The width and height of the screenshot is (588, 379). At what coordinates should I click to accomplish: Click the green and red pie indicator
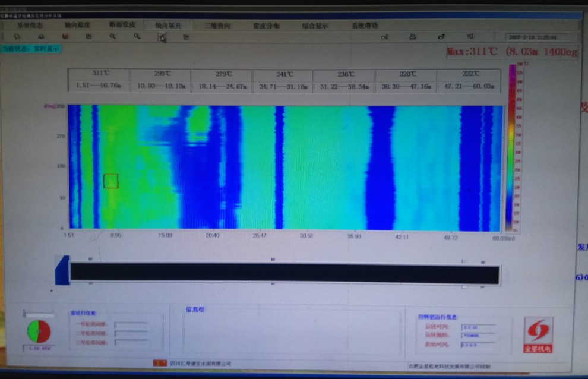39,331
